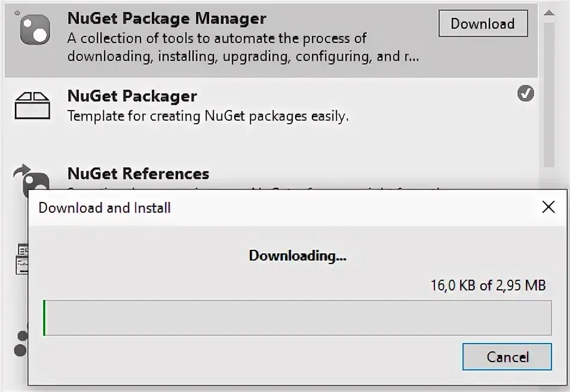Close the Download and Install dialog

click(548, 207)
